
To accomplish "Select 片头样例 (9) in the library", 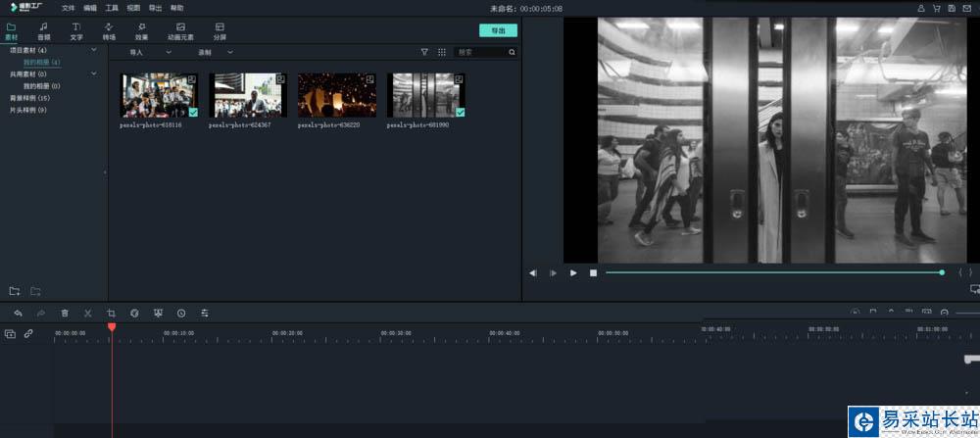I will (28, 110).
